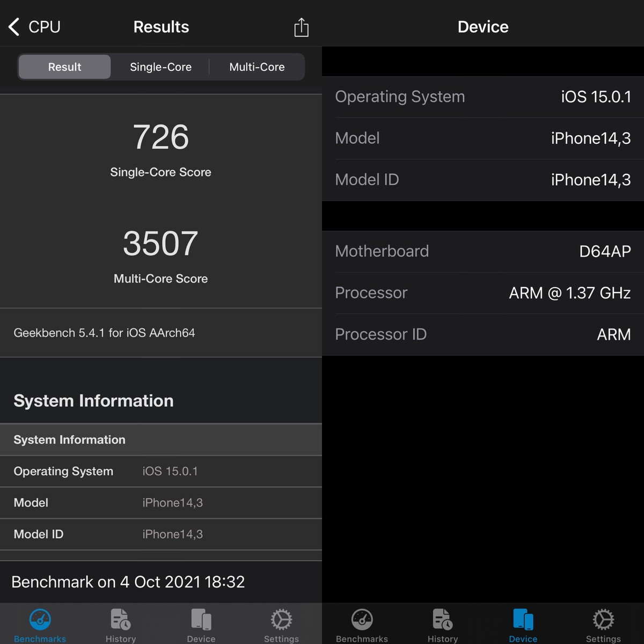Go back to CPU screen
This screenshot has height=644, width=644.
point(34,27)
